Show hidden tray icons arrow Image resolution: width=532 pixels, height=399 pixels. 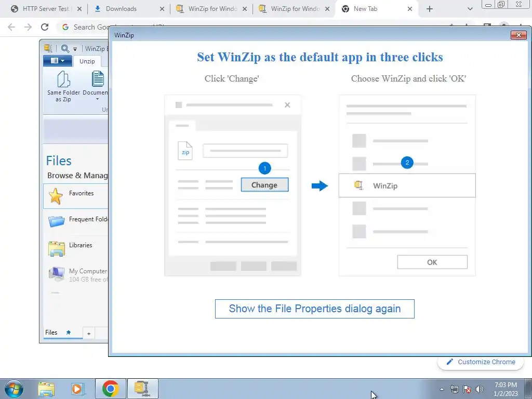point(442,389)
